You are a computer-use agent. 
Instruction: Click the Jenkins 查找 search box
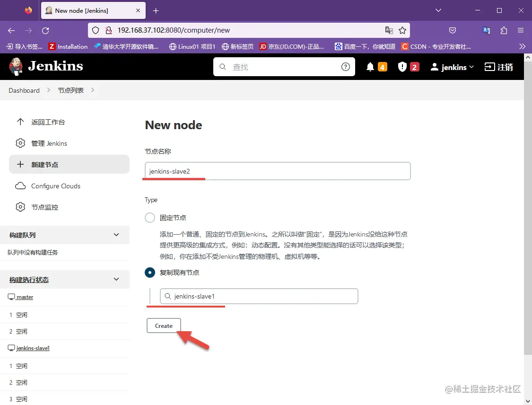tap(284, 67)
